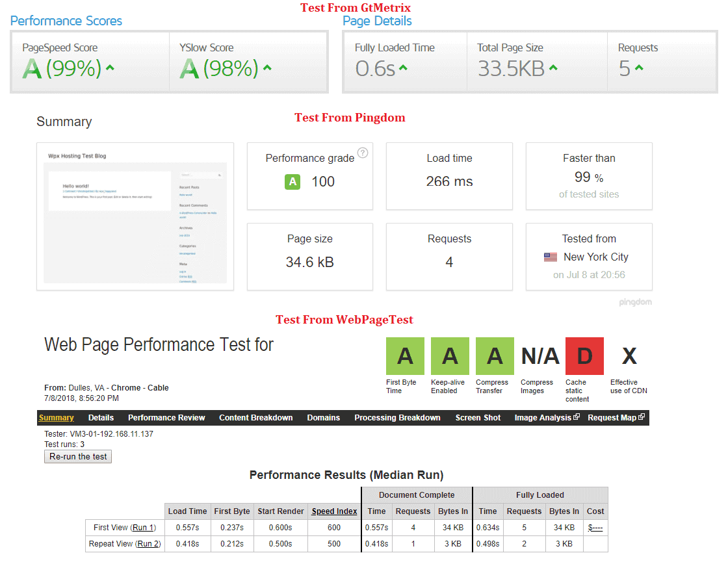Click the external link icon after Image Analysis
The height and width of the screenshot is (566, 728).
pos(577,417)
